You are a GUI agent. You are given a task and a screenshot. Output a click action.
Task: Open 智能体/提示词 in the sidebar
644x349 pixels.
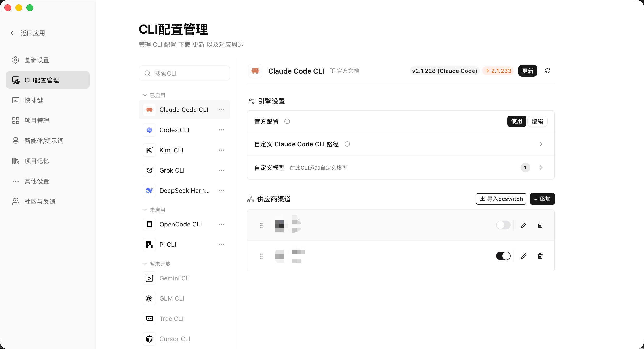[48, 141]
